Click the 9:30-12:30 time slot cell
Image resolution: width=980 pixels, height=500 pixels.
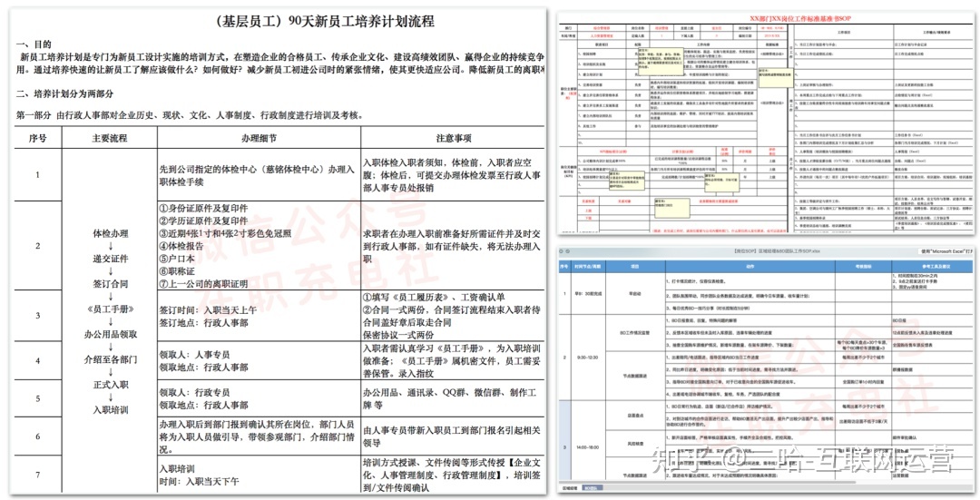590,358
